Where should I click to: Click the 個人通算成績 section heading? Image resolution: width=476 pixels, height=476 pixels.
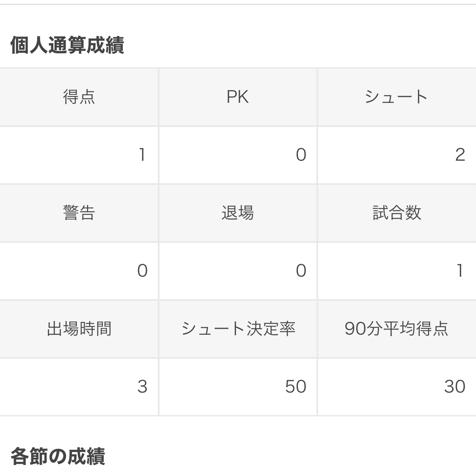click(x=67, y=45)
